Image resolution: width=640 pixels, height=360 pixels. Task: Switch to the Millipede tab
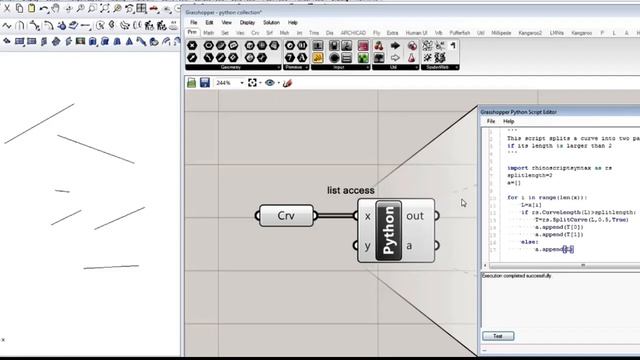pos(501,33)
